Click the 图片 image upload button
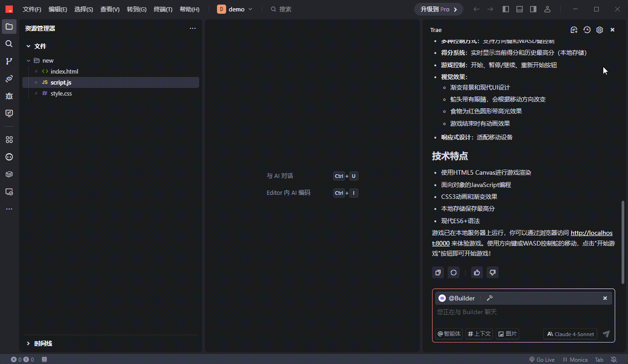This screenshot has width=628, height=364. (x=508, y=334)
